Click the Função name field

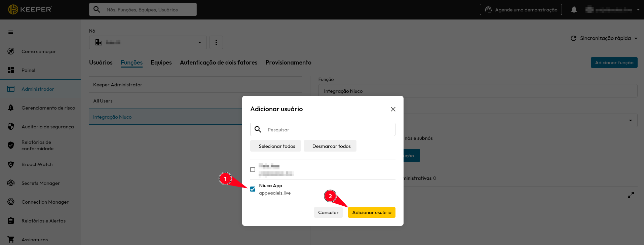(x=478, y=91)
